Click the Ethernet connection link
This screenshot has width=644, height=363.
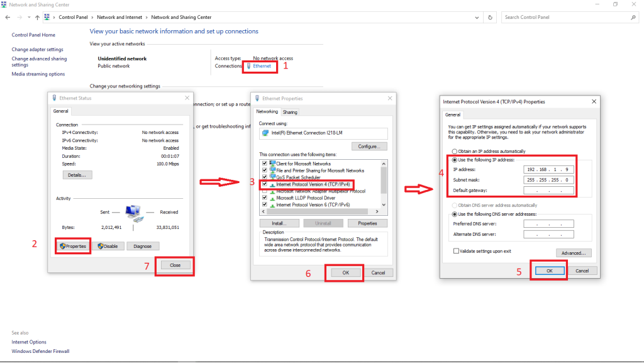pyautogui.click(x=262, y=65)
